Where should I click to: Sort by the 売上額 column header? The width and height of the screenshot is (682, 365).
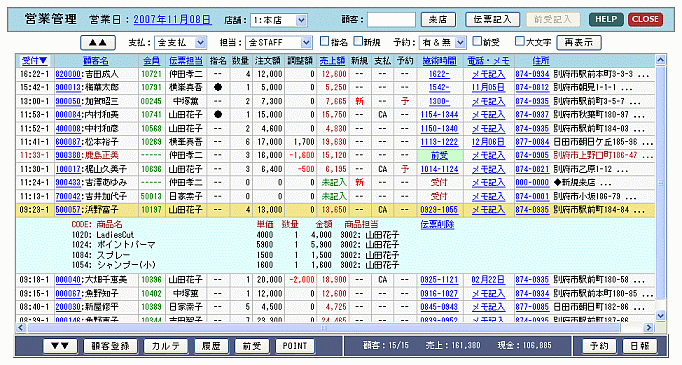tap(332, 61)
